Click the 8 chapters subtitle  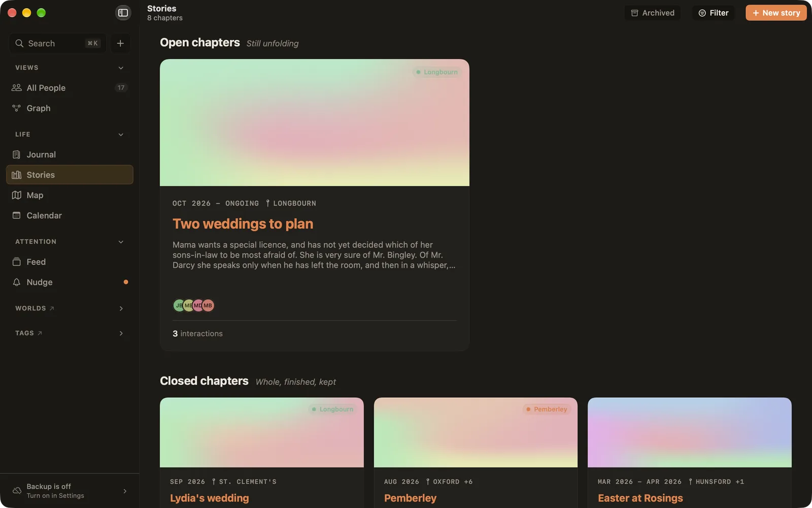point(165,18)
